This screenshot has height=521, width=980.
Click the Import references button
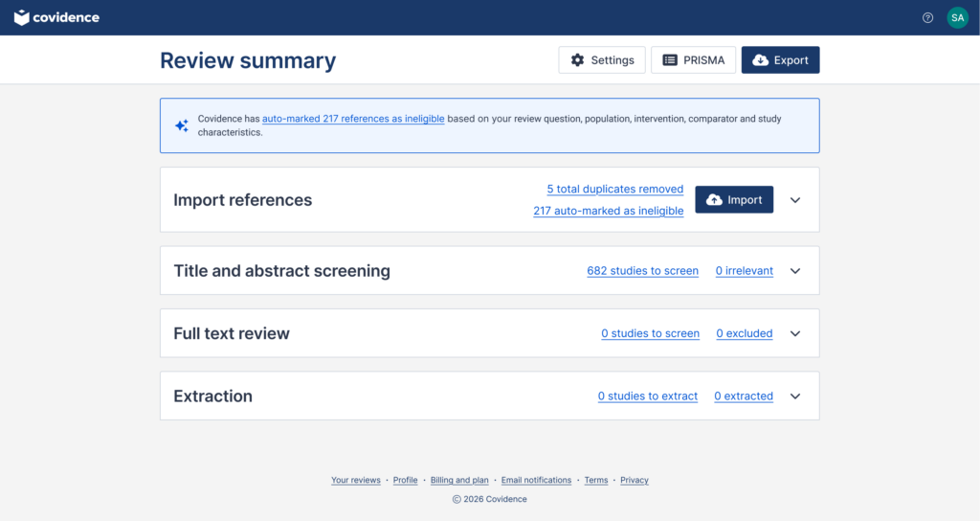(x=733, y=200)
